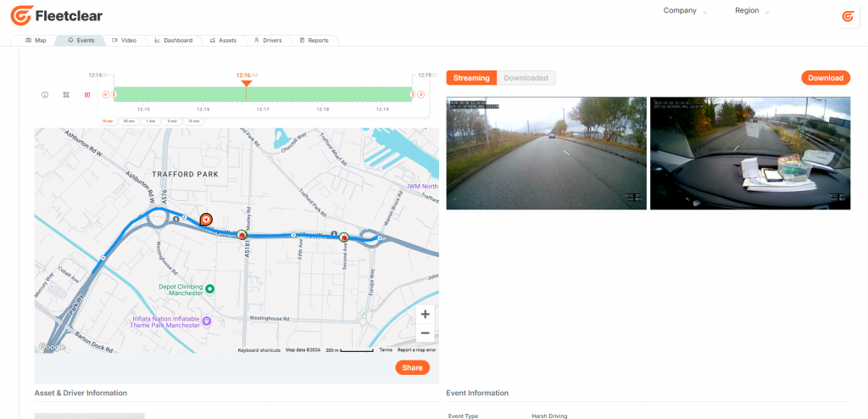Click the TRAFFORD PARK map label

(184, 174)
